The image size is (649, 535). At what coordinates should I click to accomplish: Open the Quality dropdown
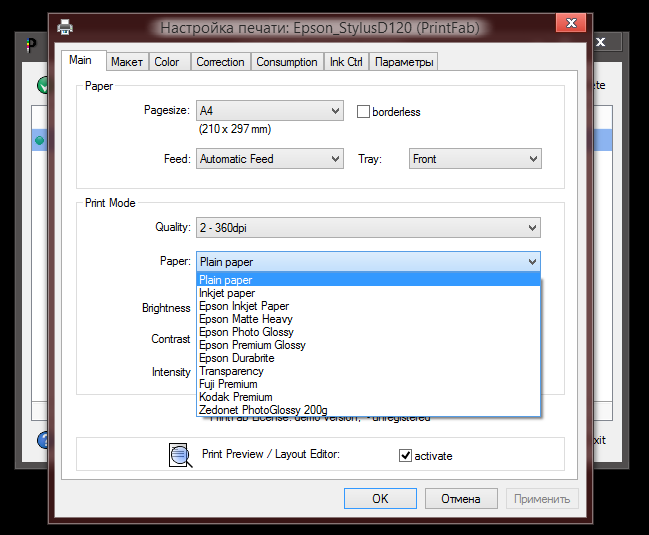pos(368,228)
